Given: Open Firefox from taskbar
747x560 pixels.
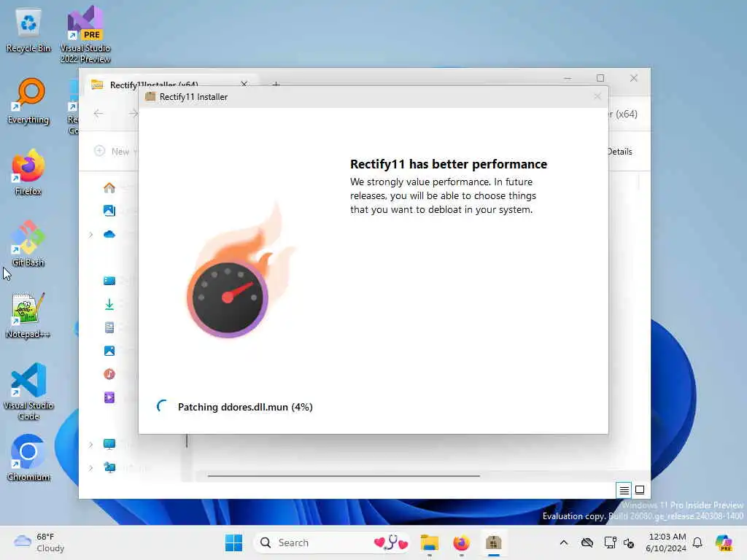Looking at the screenshot, I should (x=461, y=542).
